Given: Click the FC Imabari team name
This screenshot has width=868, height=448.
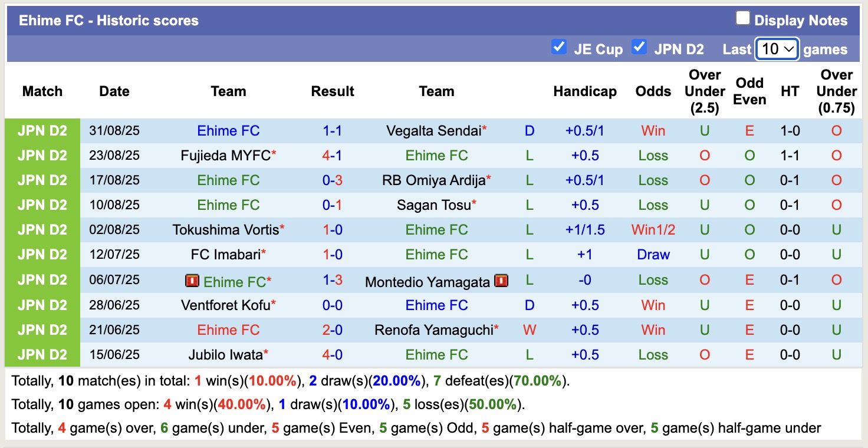Looking at the screenshot, I should 225,255.
